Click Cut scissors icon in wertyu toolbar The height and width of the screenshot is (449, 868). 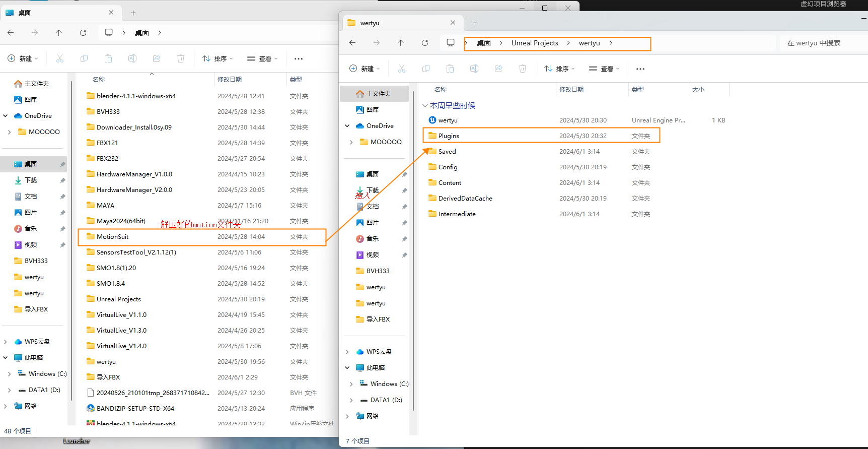[x=402, y=69]
